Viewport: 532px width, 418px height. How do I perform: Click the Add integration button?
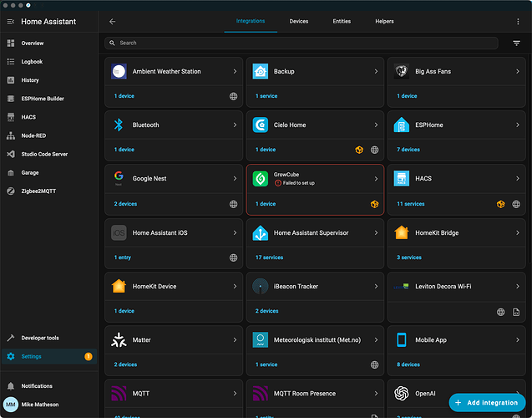(487, 402)
